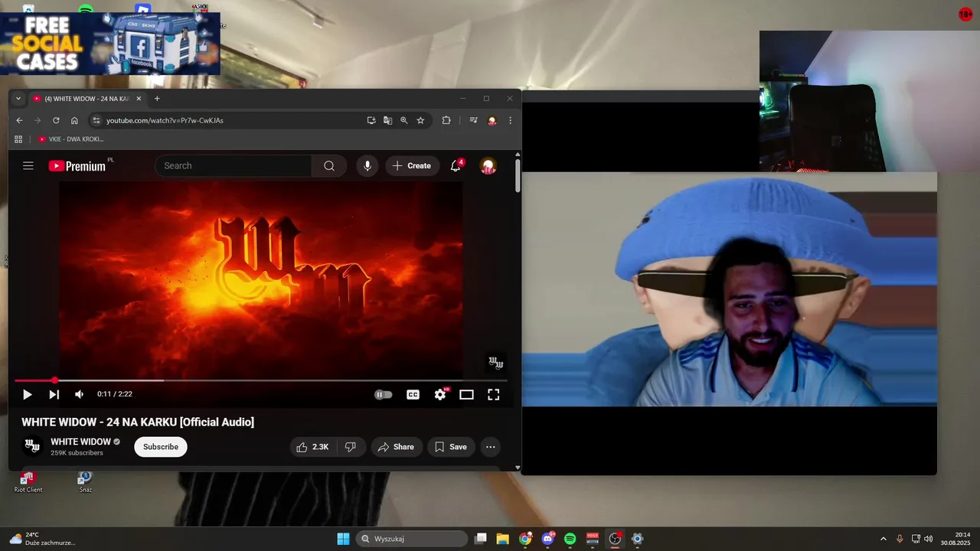Click the YouTube page vertical scrollbar
Image resolution: width=980 pixels, height=551 pixels.
point(518,174)
